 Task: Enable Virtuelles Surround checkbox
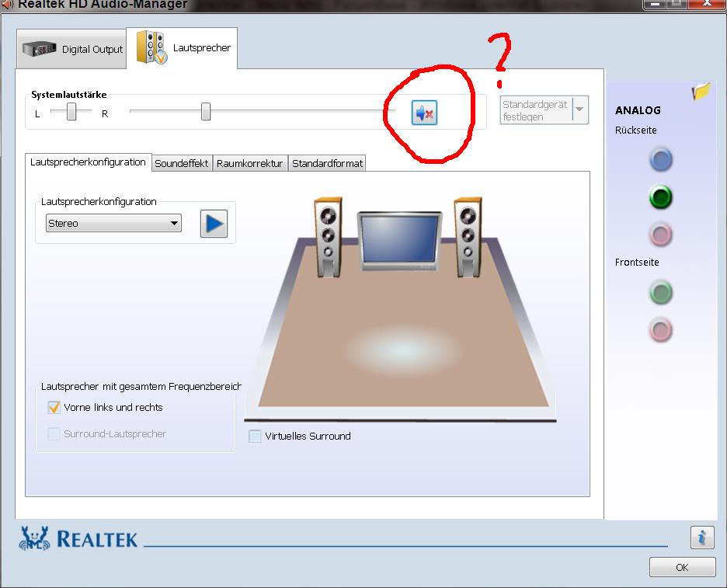255,436
